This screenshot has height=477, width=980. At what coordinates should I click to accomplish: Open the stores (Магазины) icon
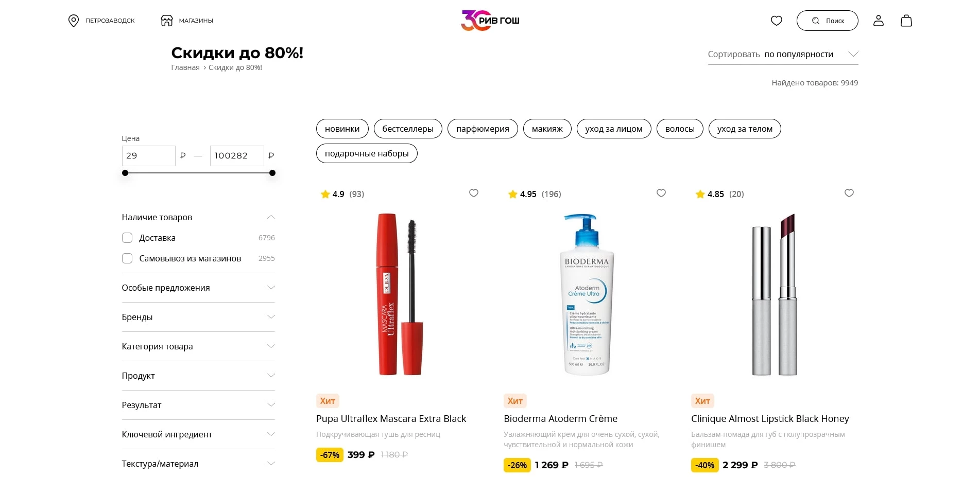tap(167, 21)
